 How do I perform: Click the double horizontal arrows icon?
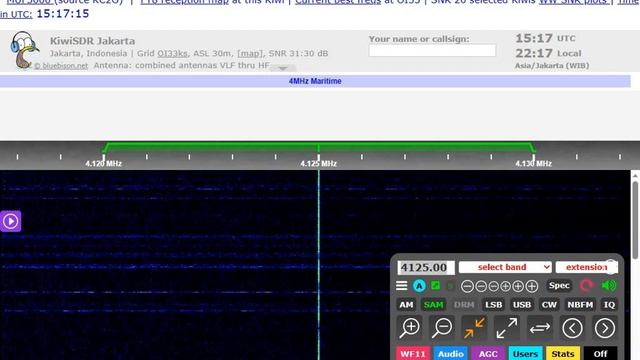(540, 328)
